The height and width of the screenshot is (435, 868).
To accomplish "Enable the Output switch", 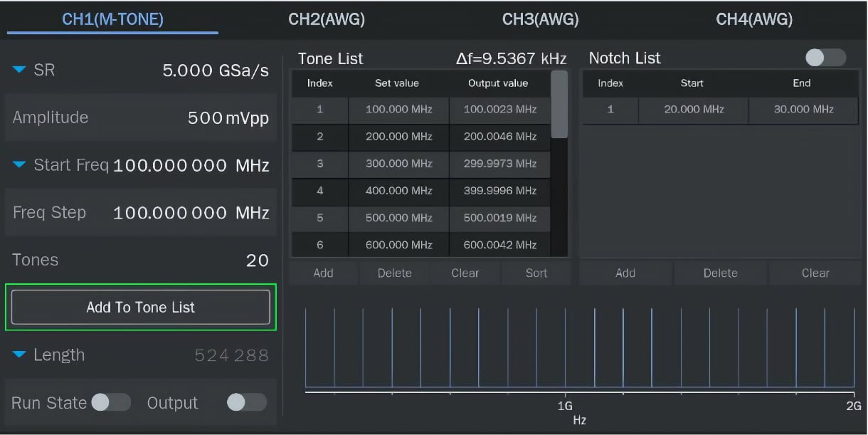I will [x=246, y=402].
